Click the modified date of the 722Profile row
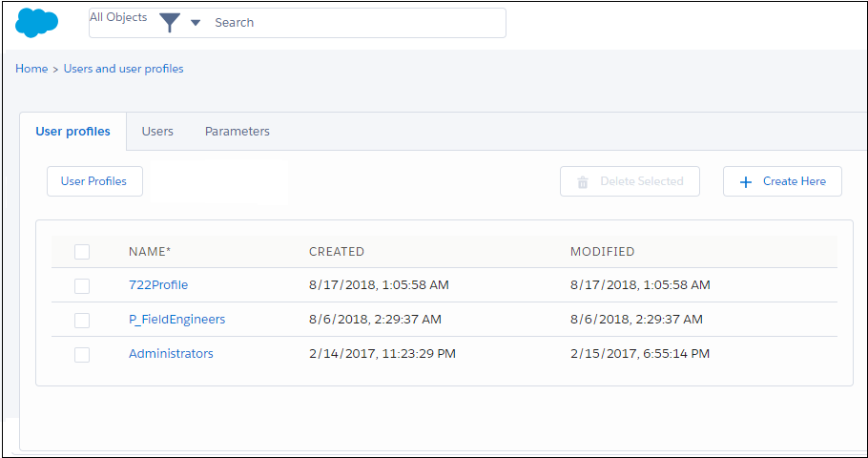Screen dimensions: 868x458 tap(640, 285)
